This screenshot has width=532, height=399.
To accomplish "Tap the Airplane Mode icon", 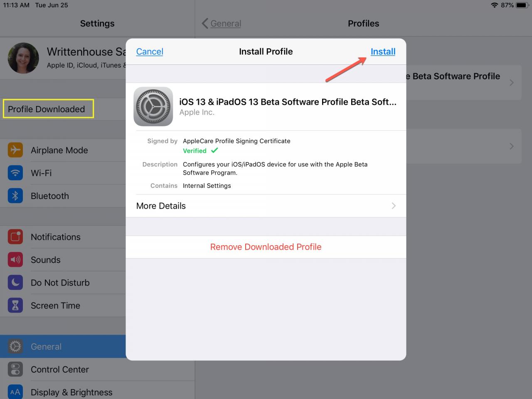I will pyautogui.click(x=15, y=150).
